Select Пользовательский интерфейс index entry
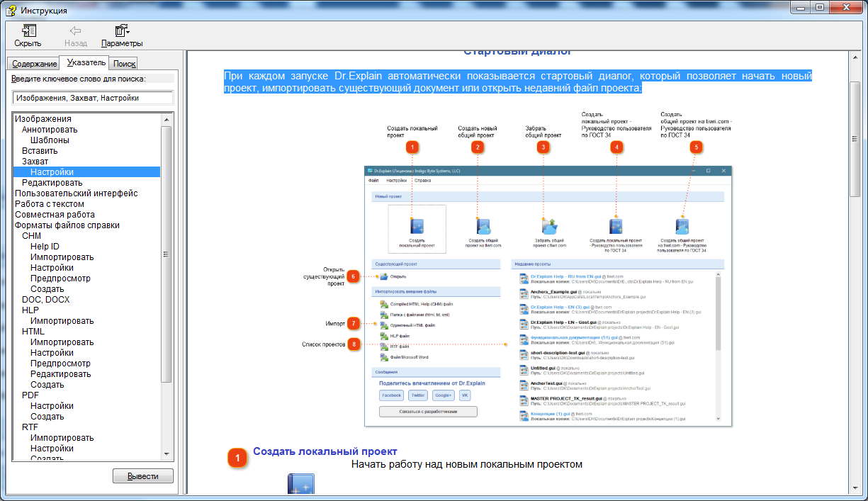 (x=77, y=193)
